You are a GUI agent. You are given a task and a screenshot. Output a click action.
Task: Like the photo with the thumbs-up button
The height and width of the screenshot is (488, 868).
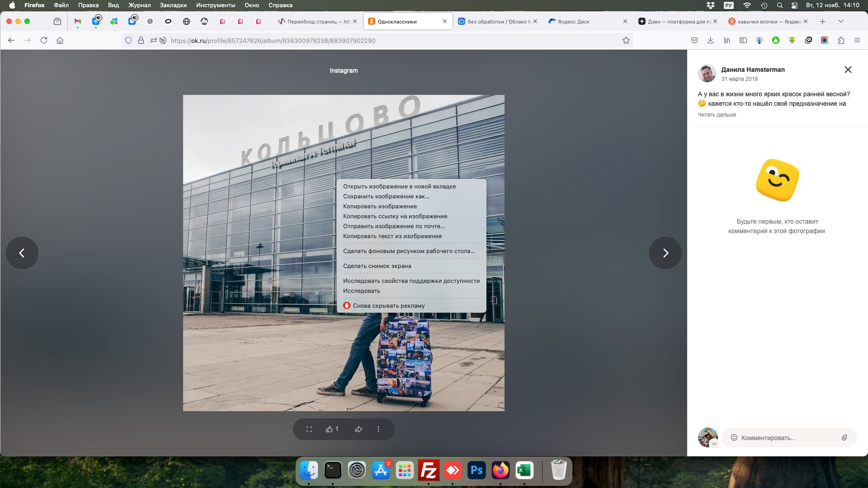[332, 429]
